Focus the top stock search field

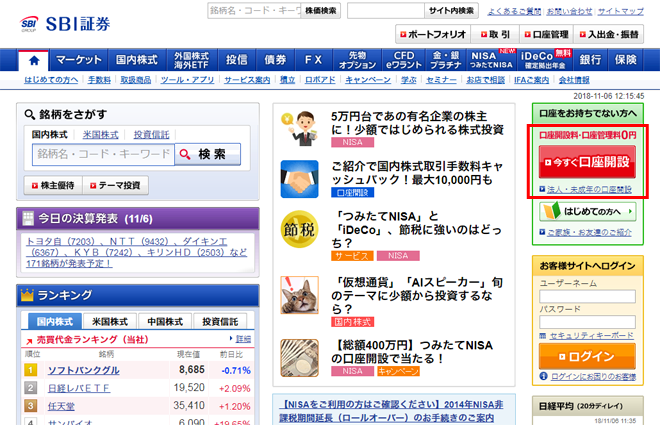pos(254,11)
